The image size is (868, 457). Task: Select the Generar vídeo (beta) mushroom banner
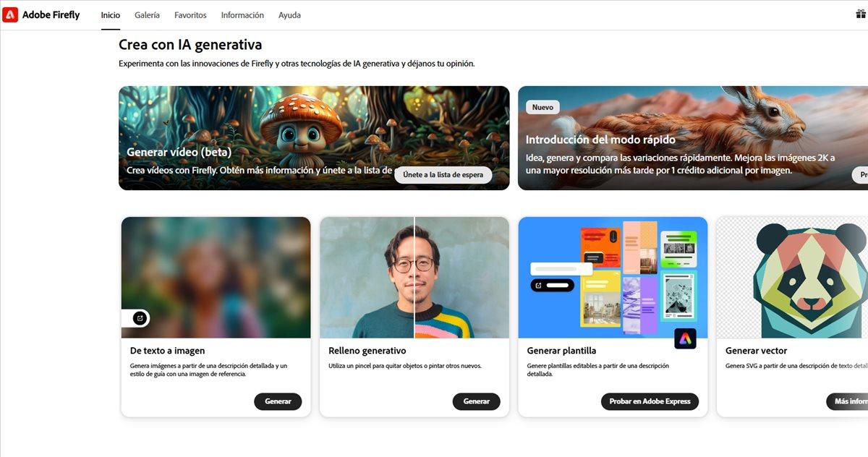(314, 138)
